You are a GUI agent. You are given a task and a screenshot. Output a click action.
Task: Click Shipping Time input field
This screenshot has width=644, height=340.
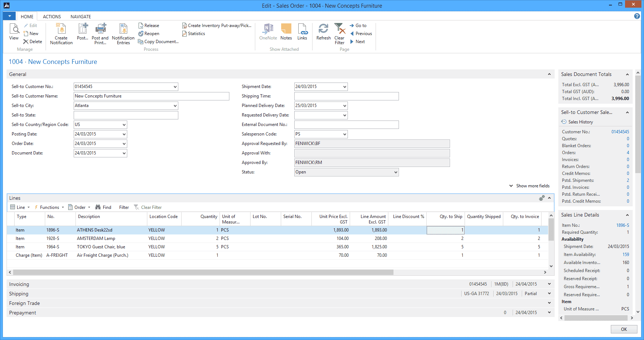pyautogui.click(x=346, y=96)
